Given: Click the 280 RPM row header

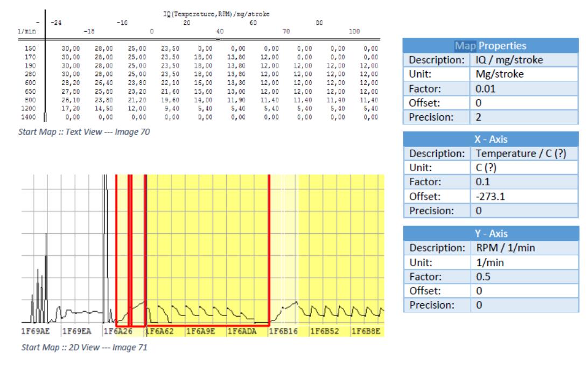Looking at the screenshot, I should coord(30,74).
